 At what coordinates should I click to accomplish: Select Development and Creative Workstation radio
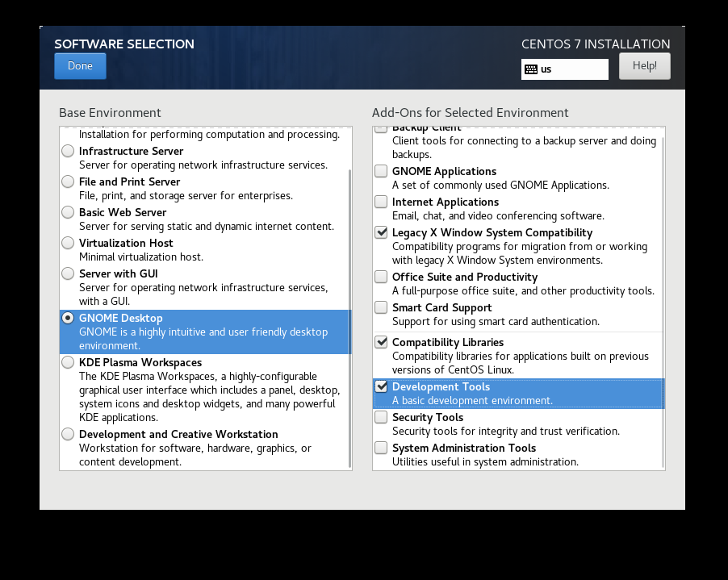[68, 434]
